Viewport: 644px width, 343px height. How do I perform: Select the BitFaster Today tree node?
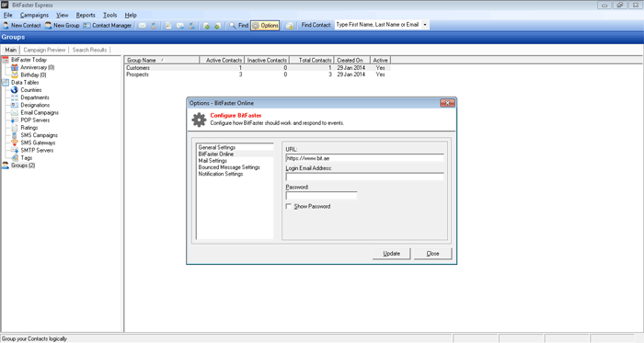pos(29,60)
